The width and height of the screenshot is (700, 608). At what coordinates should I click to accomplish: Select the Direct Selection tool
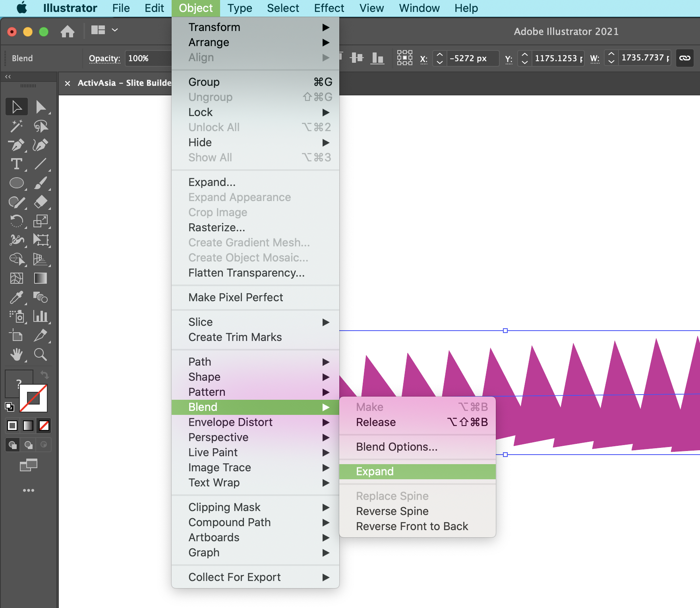pyautogui.click(x=41, y=107)
